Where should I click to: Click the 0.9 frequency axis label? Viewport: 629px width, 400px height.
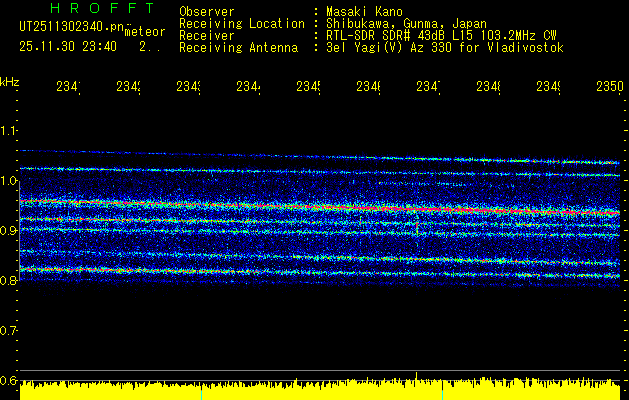[x=9, y=230]
